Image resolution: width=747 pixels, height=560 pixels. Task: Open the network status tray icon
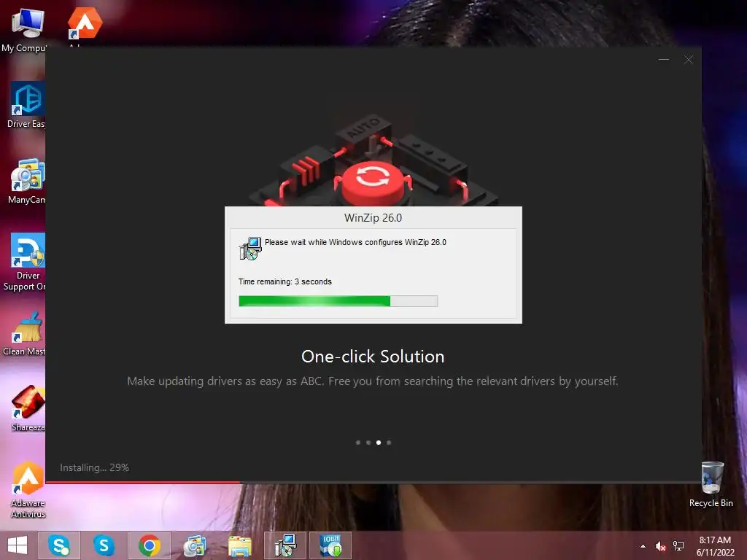[678, 546]
